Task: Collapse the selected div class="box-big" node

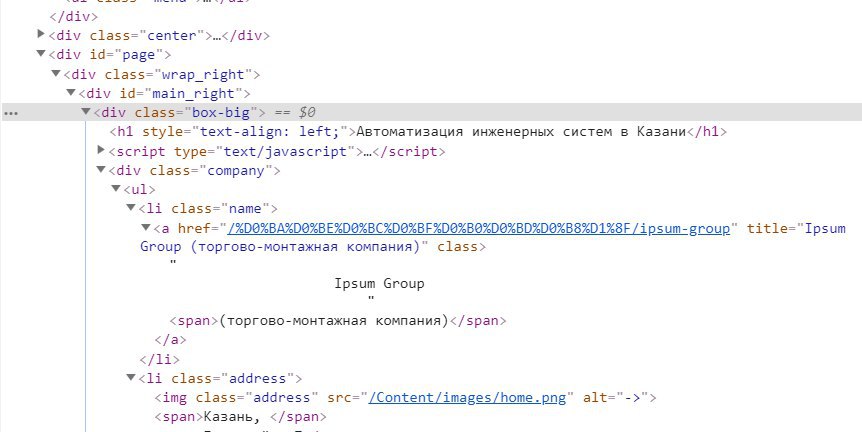Action: [x=85, y=112]
